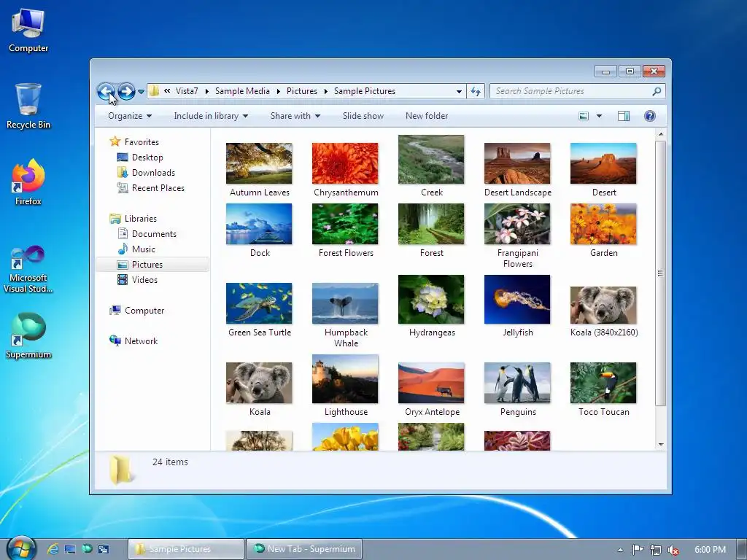Select the Green Sea Turtle picture
Screen dimensions: 747x560
[259, 310]
